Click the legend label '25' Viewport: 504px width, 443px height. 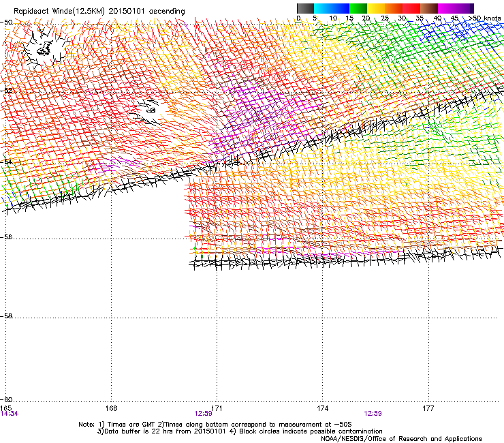click(x=384, y=18)
